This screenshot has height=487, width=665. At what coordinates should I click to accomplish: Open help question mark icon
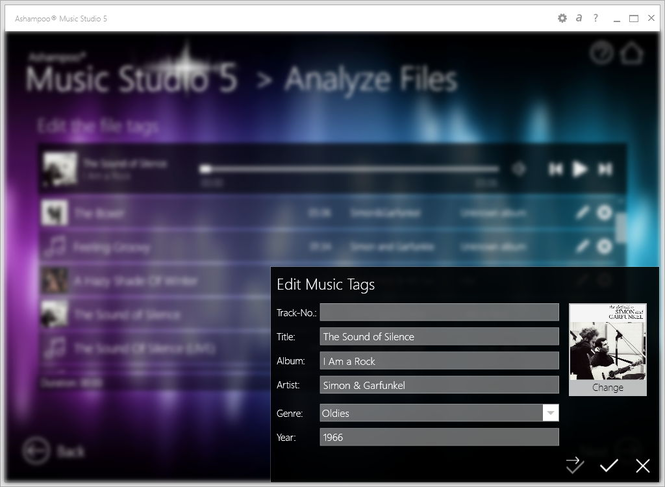[x=595, y=18]
